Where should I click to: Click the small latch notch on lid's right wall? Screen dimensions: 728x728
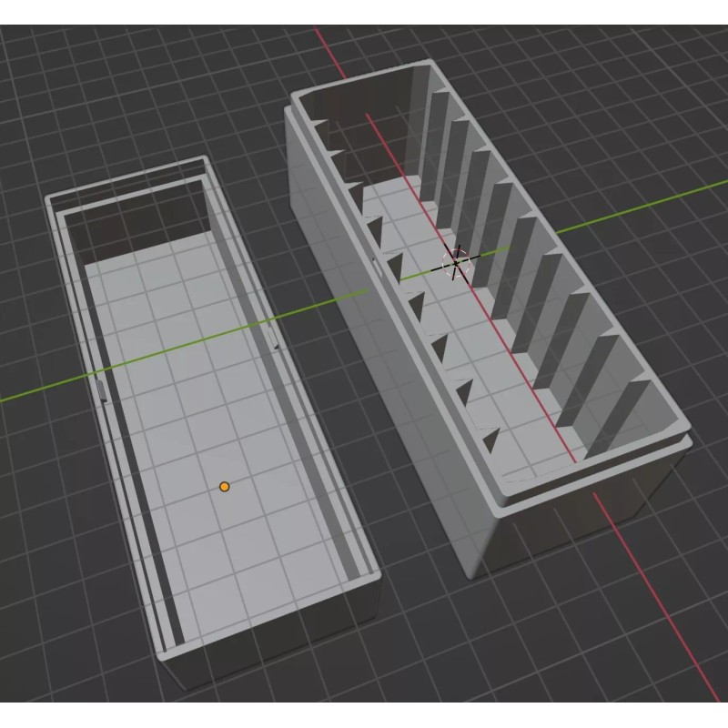click(277, 342)
